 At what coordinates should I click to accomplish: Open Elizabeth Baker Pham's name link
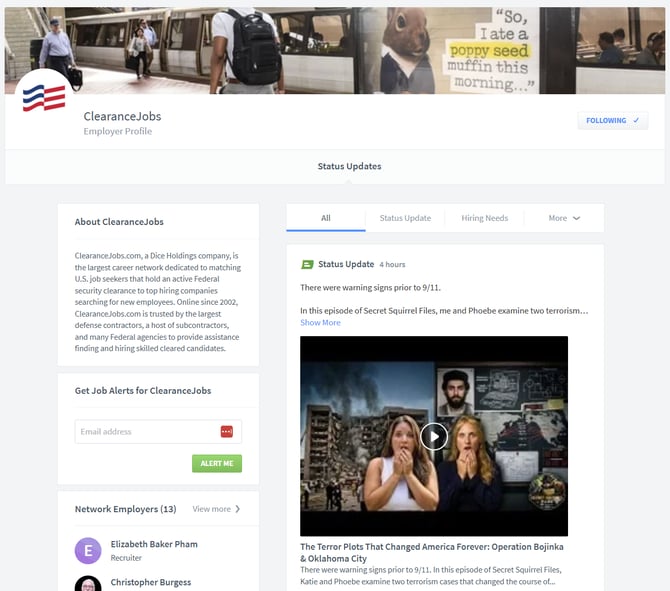coord(154,544)
